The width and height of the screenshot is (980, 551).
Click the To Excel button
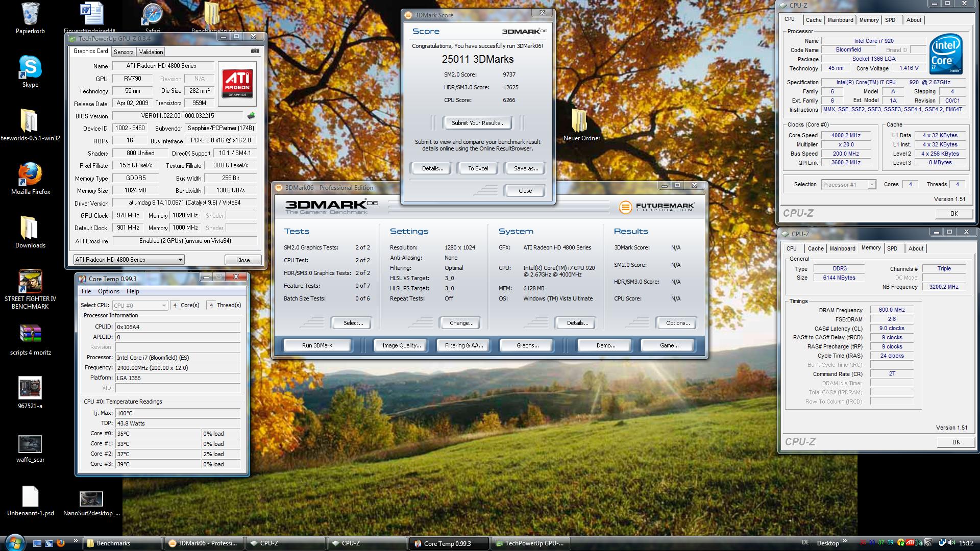click(x=478, y=168)
